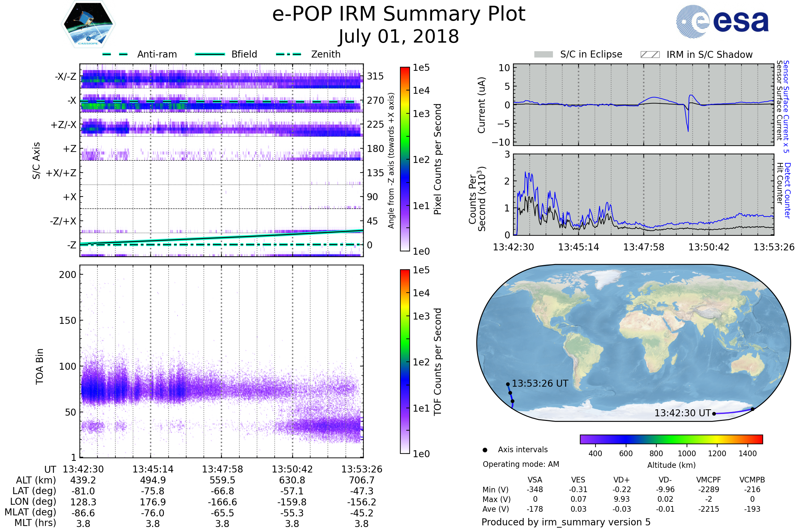Click the CASSIOPE satellite mission logo
The width and height of the screenshot is (798, 532).
pyautogui.click(x=88, y=24)
